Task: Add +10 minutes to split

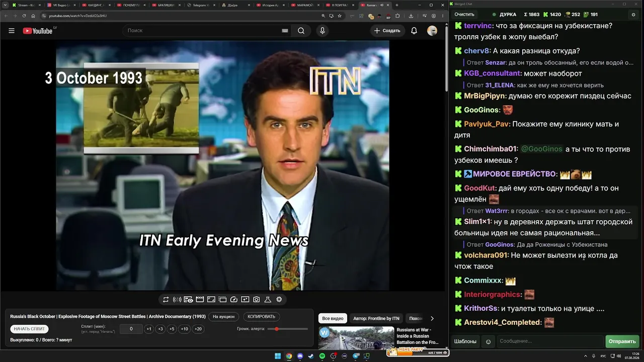Action: click(x=185, y=329)
